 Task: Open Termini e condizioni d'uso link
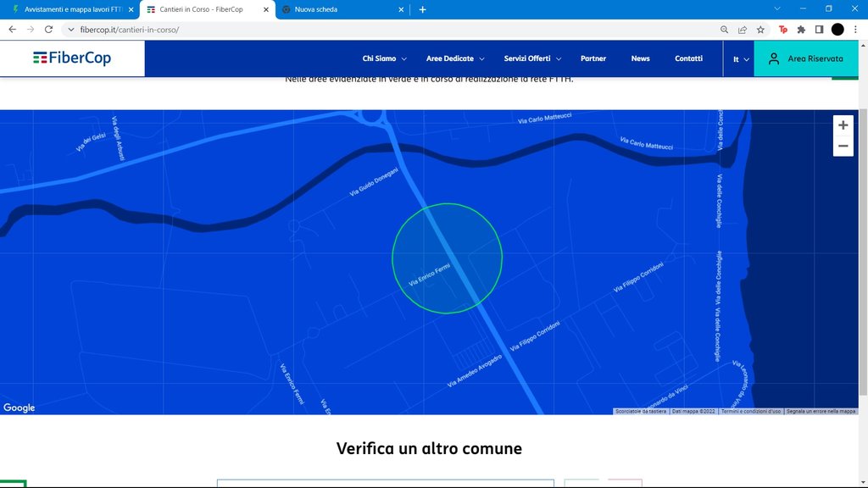751,411
